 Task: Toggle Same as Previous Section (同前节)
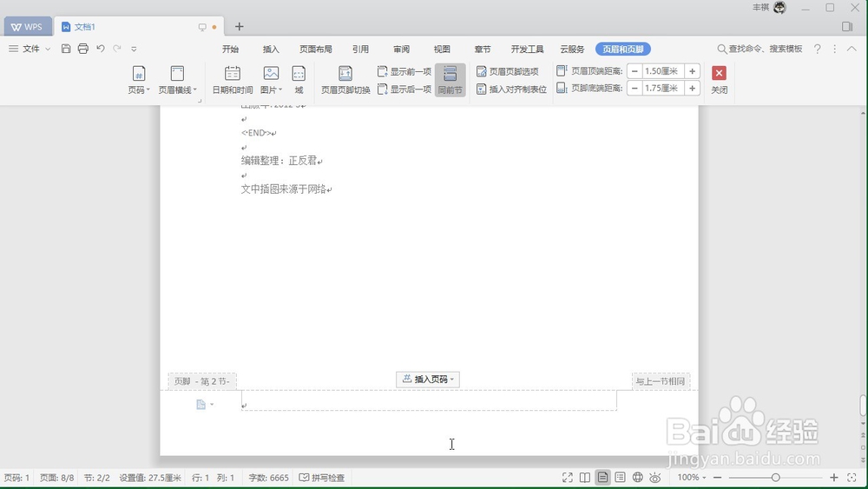click(x=450, y=80)
